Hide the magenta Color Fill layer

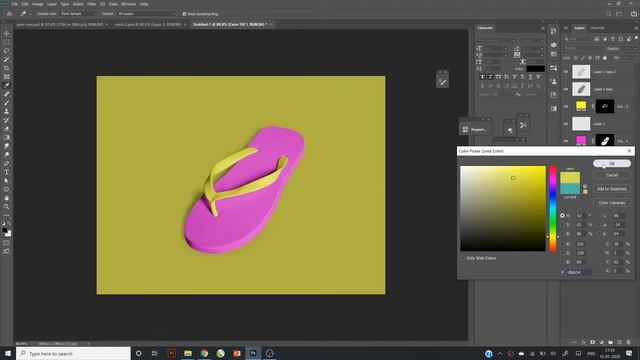(566, 141)
